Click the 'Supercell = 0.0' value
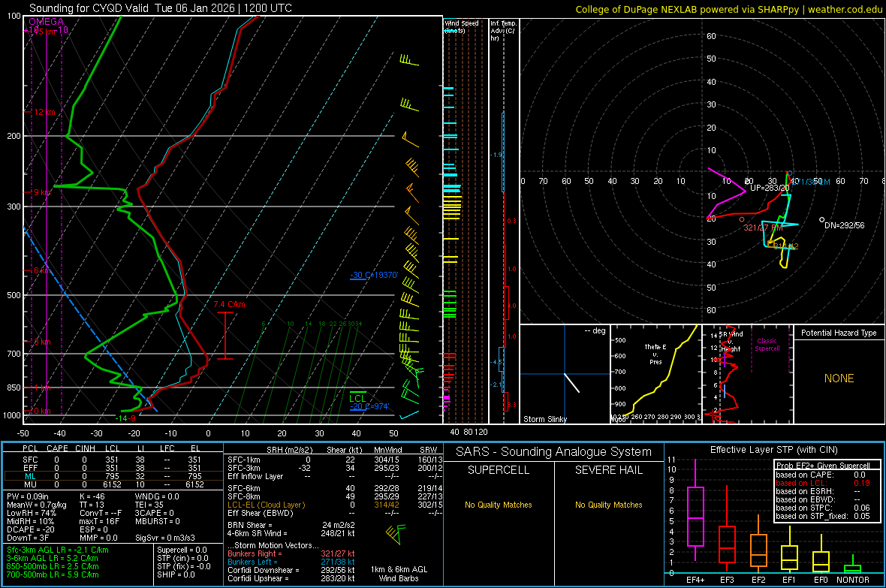Viewport: 886px width, 588px height. tap(182, 550)
